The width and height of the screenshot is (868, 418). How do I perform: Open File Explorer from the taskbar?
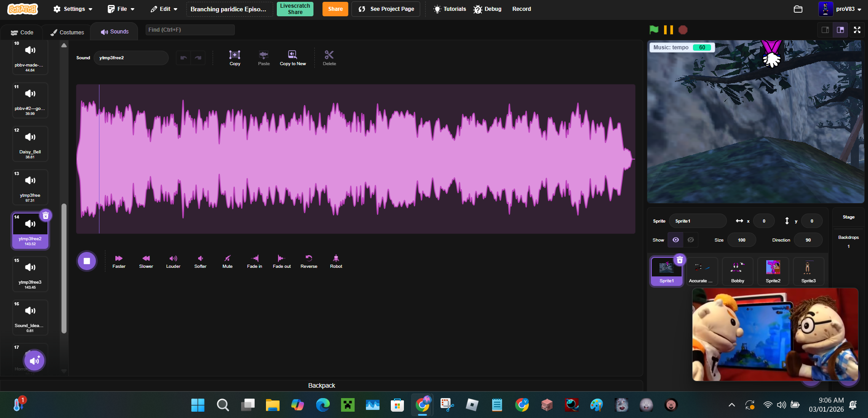272,405
